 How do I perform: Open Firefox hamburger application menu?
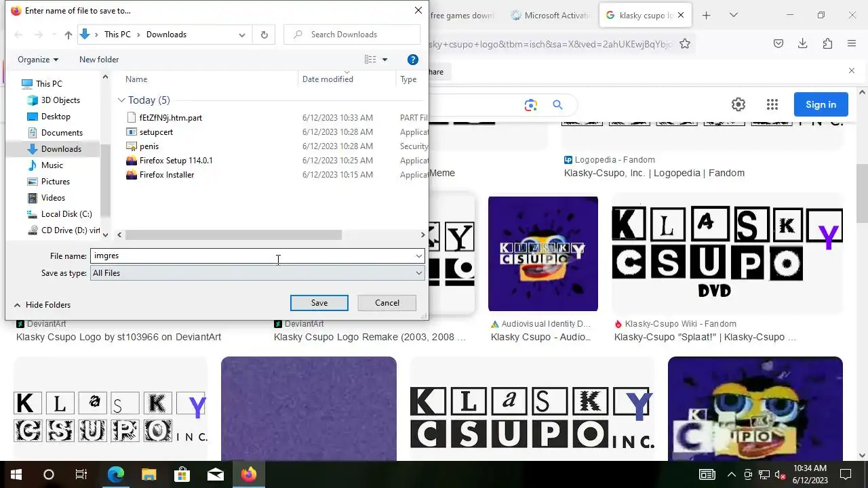pyautogui.click(x=852, y=44)
